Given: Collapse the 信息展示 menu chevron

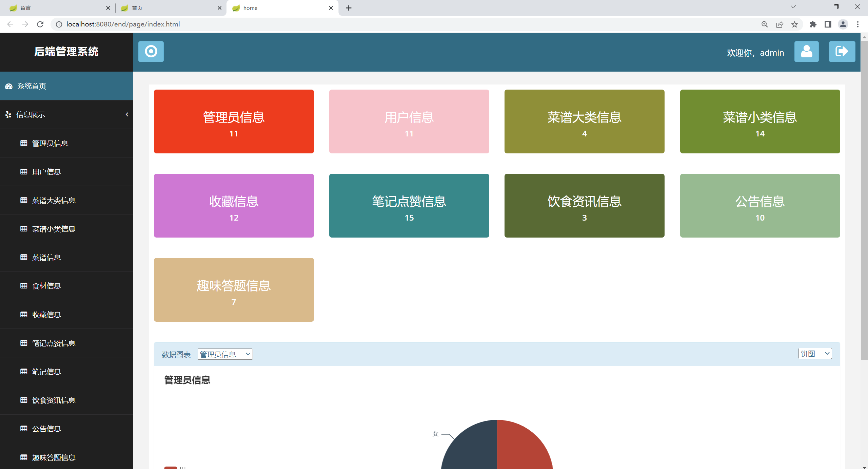Looking at the screenshot, I should point(127,115).
